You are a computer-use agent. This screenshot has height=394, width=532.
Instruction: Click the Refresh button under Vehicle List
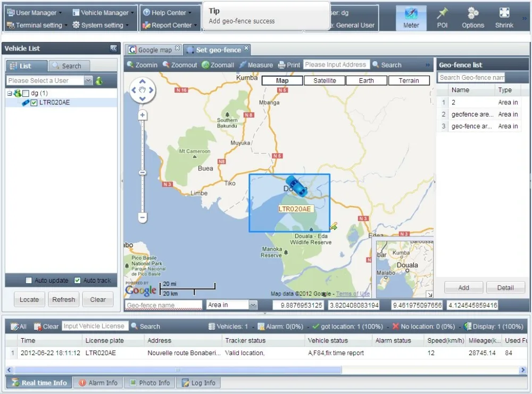(63, 299)
